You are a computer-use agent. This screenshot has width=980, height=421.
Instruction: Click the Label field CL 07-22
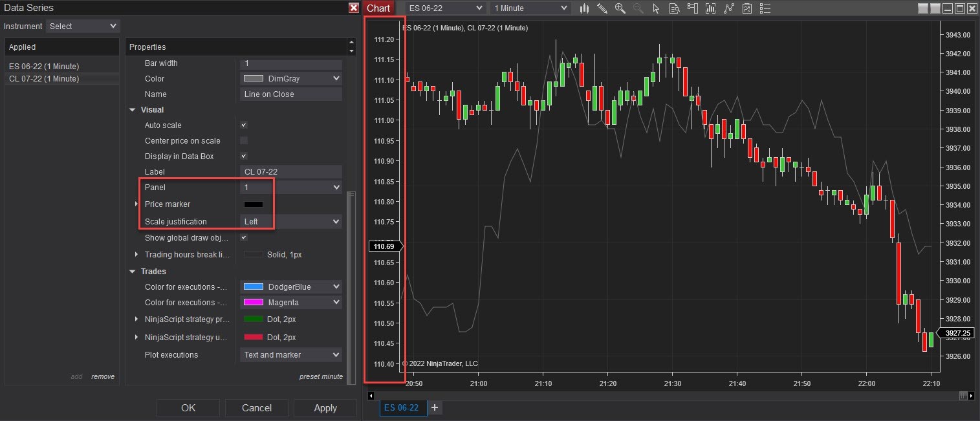click(290, 171)
